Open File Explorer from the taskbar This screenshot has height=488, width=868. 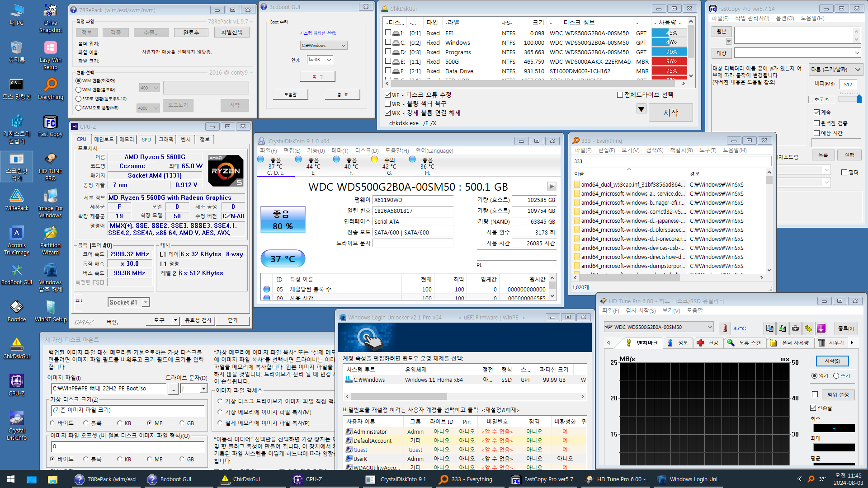52,479
